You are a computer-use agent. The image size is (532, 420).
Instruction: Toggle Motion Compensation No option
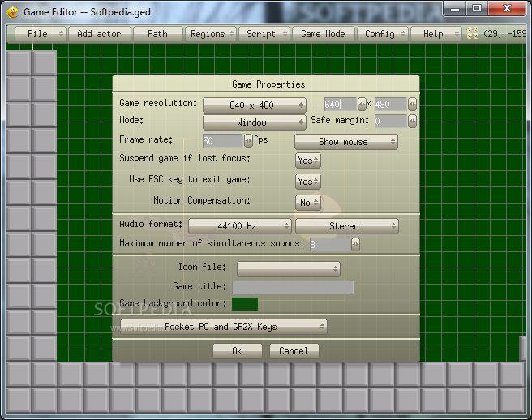point(307,203)
